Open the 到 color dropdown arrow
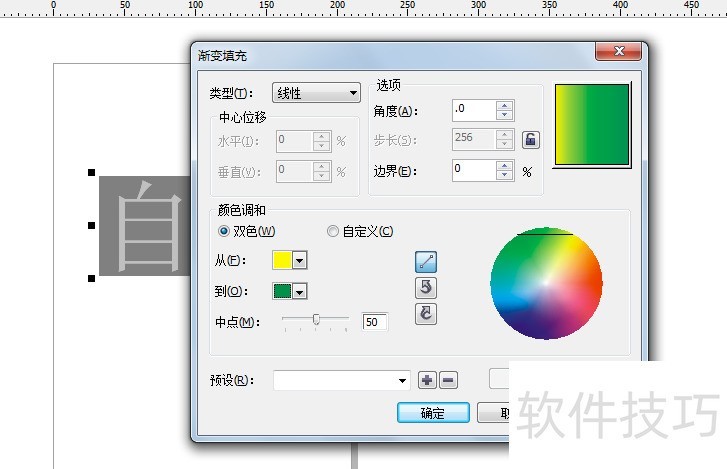 (300, 292)
